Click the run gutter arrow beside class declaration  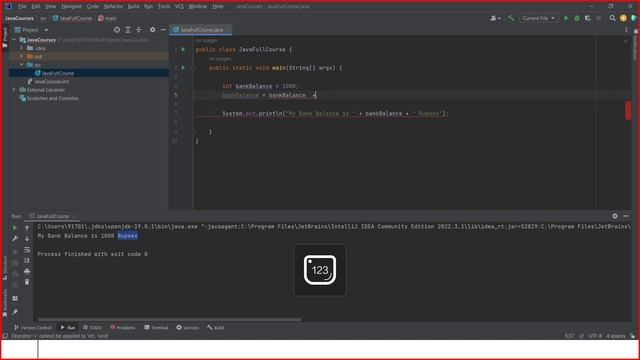[183, 49]
